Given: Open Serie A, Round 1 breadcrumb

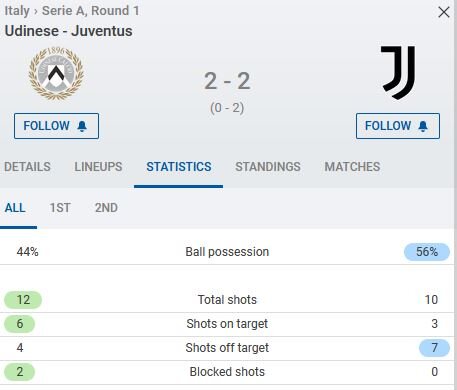Looking at the screenshot, I should point(91,11).
